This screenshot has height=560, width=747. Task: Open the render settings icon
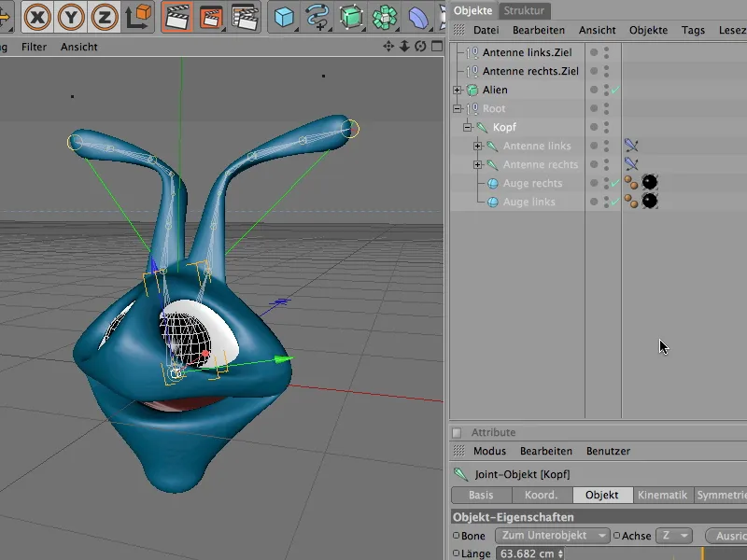coord(245,17)
